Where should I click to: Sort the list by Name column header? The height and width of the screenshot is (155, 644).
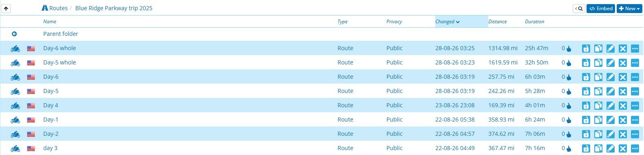(x=50, y=22)
